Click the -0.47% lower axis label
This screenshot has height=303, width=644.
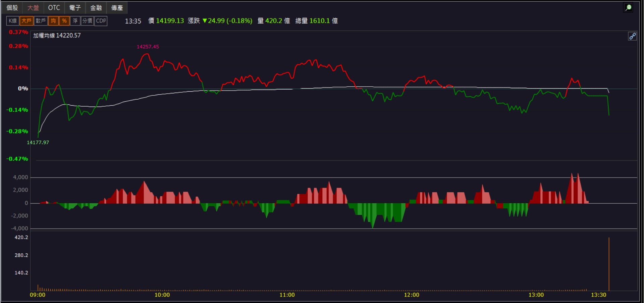pyautogui.click(x=17, y=159)
